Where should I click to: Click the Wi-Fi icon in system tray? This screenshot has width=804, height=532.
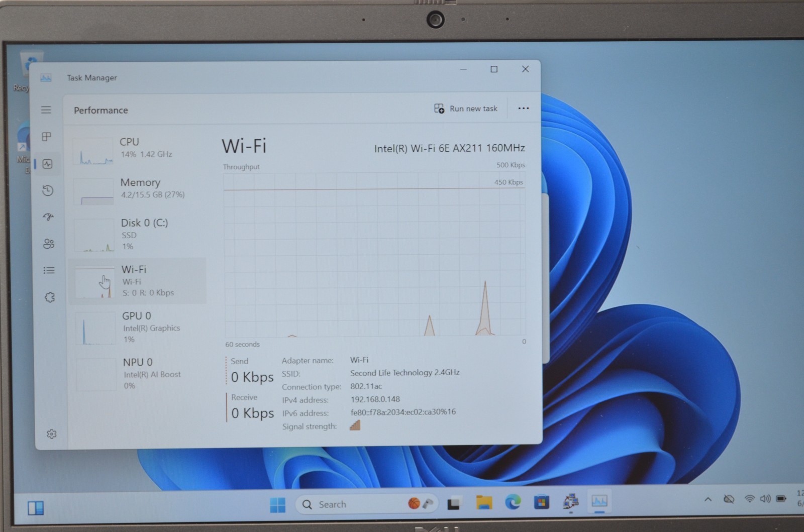tap(749, 499)
